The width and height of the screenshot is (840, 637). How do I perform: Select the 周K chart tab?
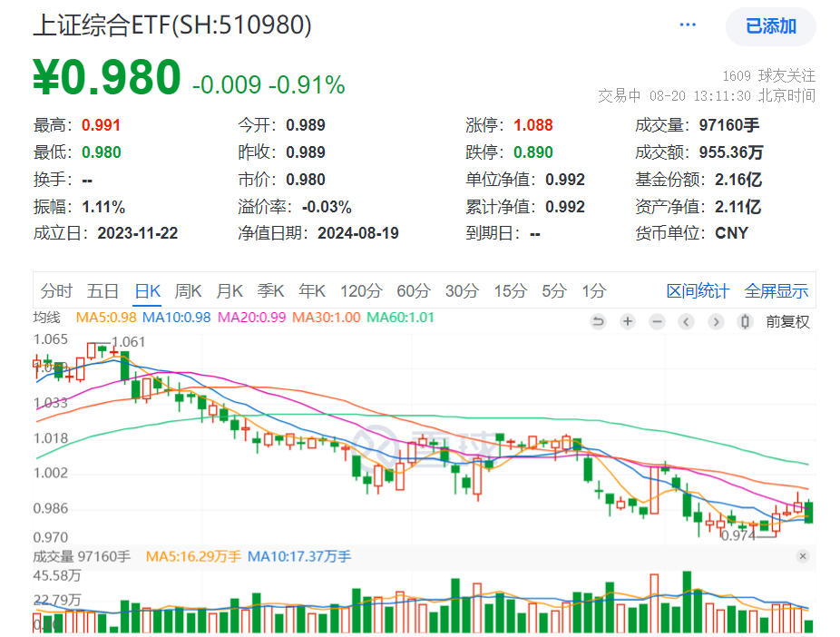(x=188, y=291)
